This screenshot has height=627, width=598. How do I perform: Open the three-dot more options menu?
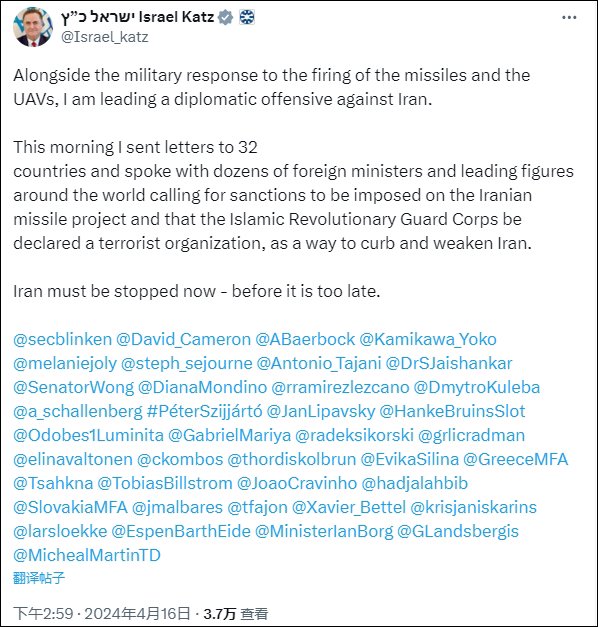(569, 18)
